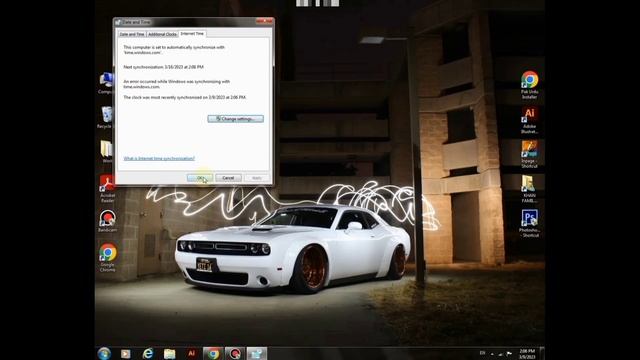Viewport: 640px width, 360px height.
Task: Click the Date and Time taskbar button
Action: [x=257, y=353]
